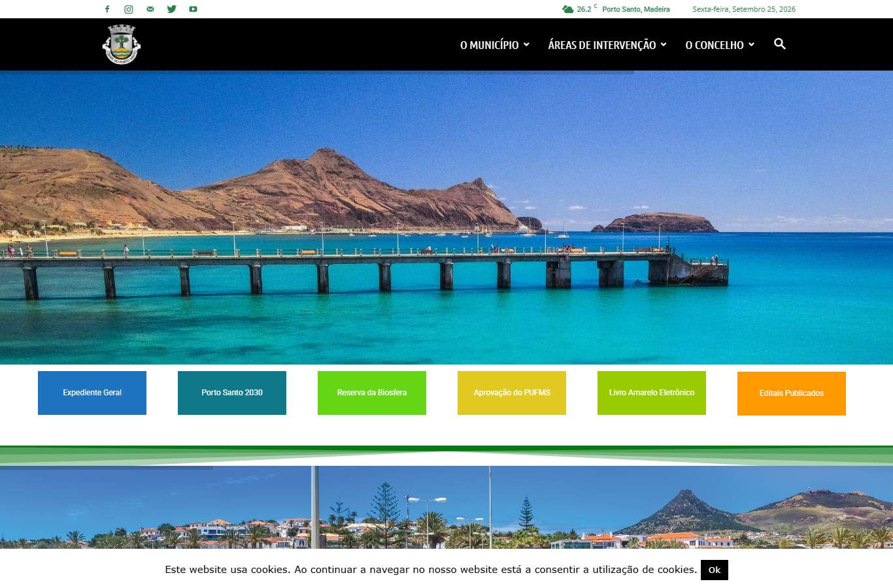Viewport: 893px width, 588px height.
Task: Open the YouTube icon
Action: tap(193, 9)
